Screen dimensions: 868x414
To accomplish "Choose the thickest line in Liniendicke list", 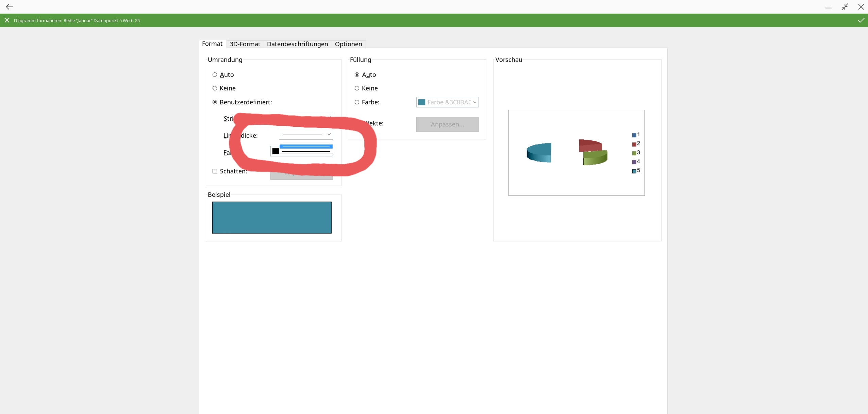I will (306, 151).
